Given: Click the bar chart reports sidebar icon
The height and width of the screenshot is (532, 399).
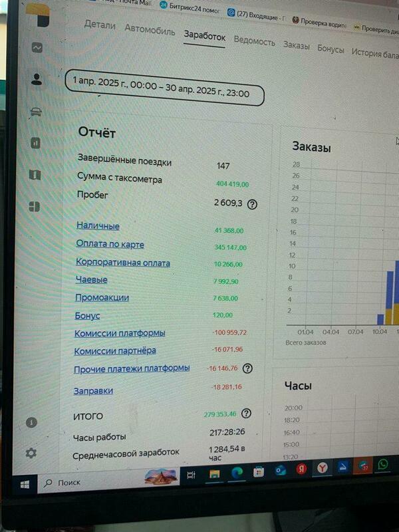Looking at the screenshot, I should point(35,143).
